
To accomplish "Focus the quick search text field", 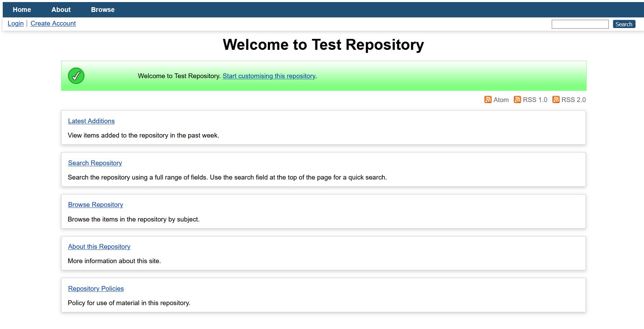I will [x=580, y=24].
